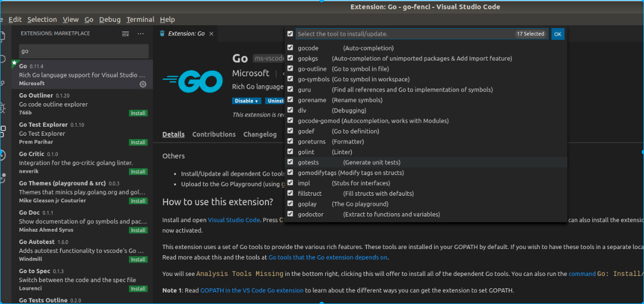Close the Extension: Go tab

point(211,34)
